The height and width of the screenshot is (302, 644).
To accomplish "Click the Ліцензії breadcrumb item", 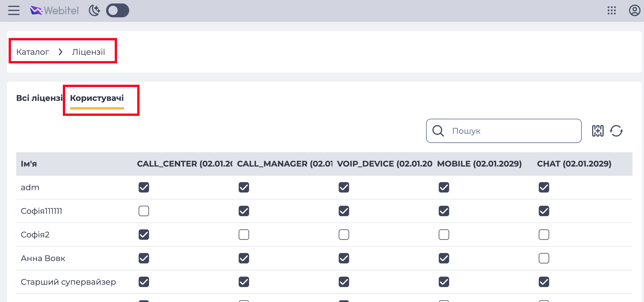I will point(88,52).
